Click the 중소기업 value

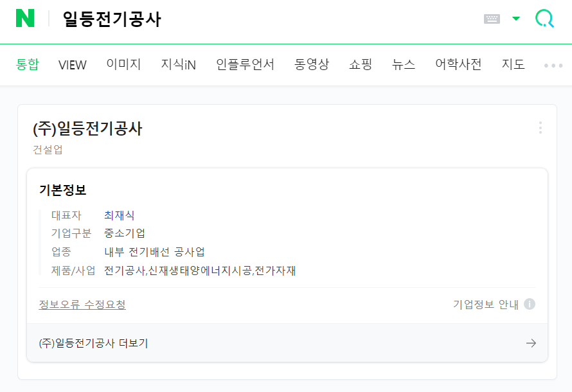point(125,233)
